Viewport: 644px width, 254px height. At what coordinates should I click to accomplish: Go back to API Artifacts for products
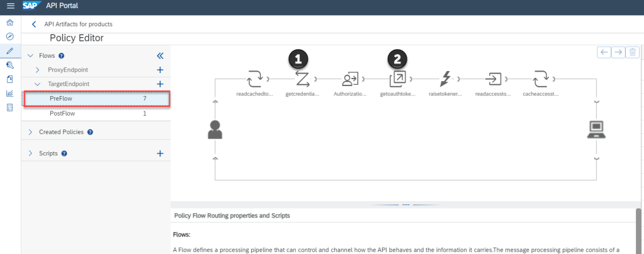(34, 25)
